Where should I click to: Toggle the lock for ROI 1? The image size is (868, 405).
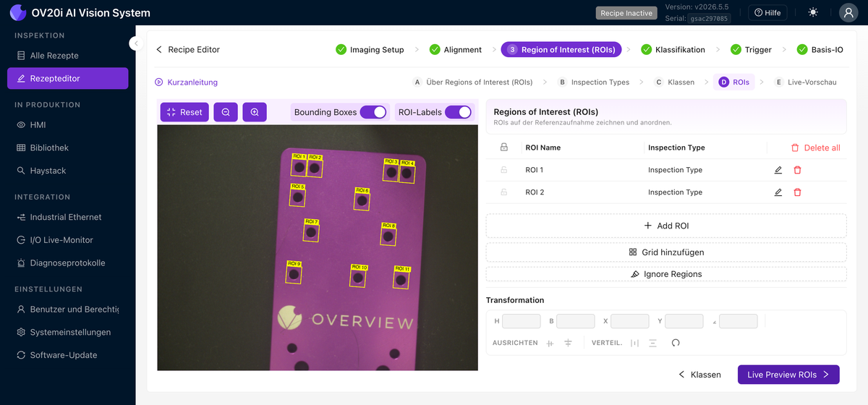504,170
